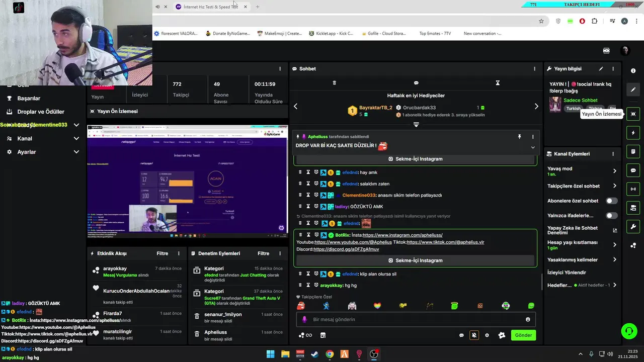Image resolution: width=644 pixels, height=362 pixels.
Task: Open the discord.gg/aDFZgAfmuv link in chat
Action: click(x=346, y=249)
